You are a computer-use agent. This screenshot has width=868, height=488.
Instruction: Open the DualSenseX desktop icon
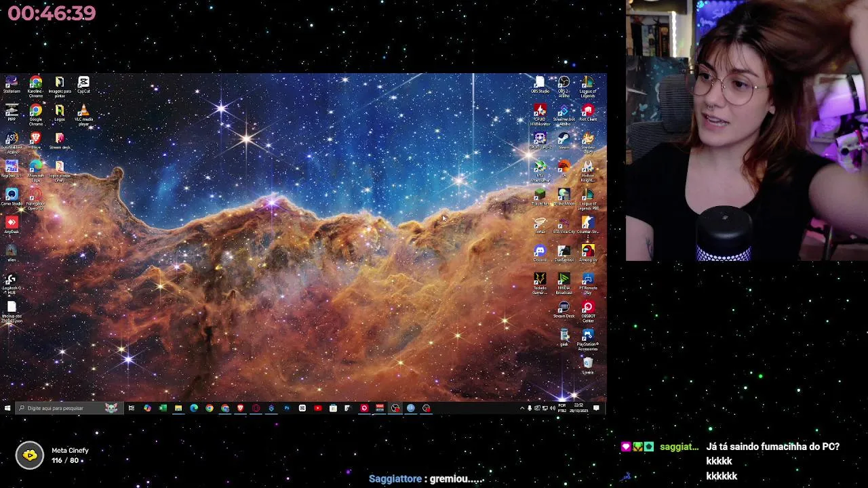pyautogui.click(x=564, y=253)
